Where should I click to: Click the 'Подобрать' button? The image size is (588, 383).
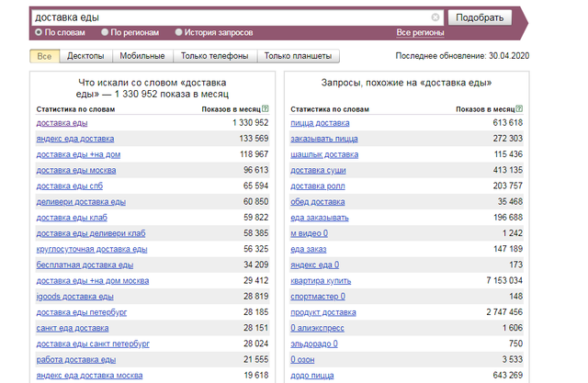coord(480,17)
